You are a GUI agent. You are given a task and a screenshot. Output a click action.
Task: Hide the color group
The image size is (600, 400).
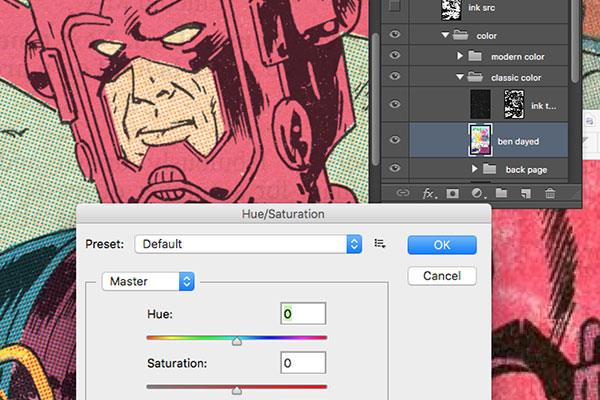[x=395, y=34]
